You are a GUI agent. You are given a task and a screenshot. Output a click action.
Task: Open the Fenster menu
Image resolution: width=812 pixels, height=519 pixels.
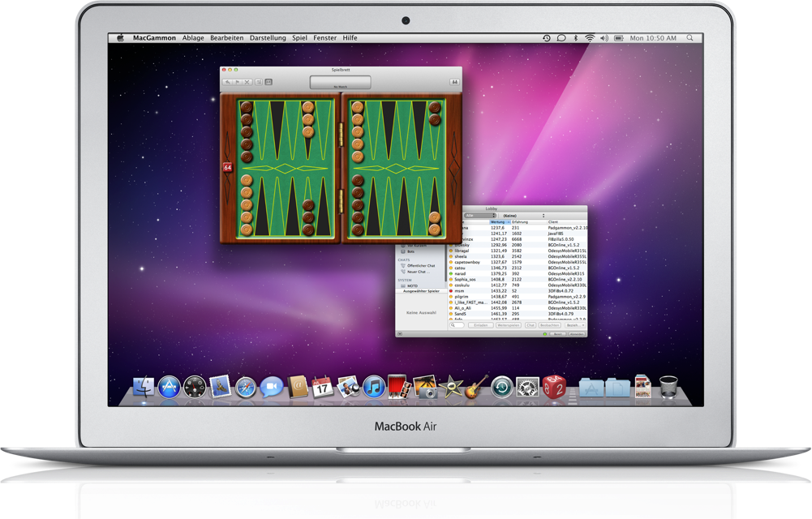tap(324, 38)
